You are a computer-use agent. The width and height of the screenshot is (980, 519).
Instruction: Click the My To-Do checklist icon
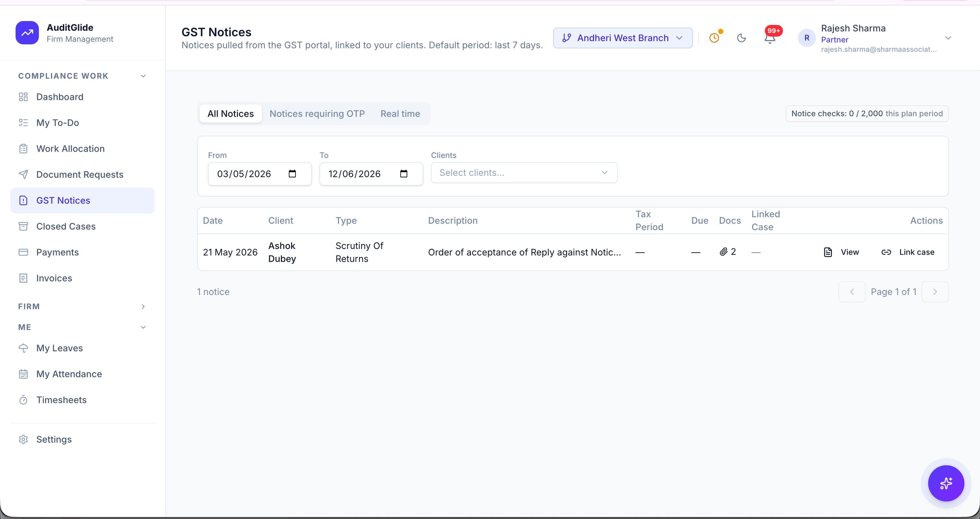pos(23,123)
